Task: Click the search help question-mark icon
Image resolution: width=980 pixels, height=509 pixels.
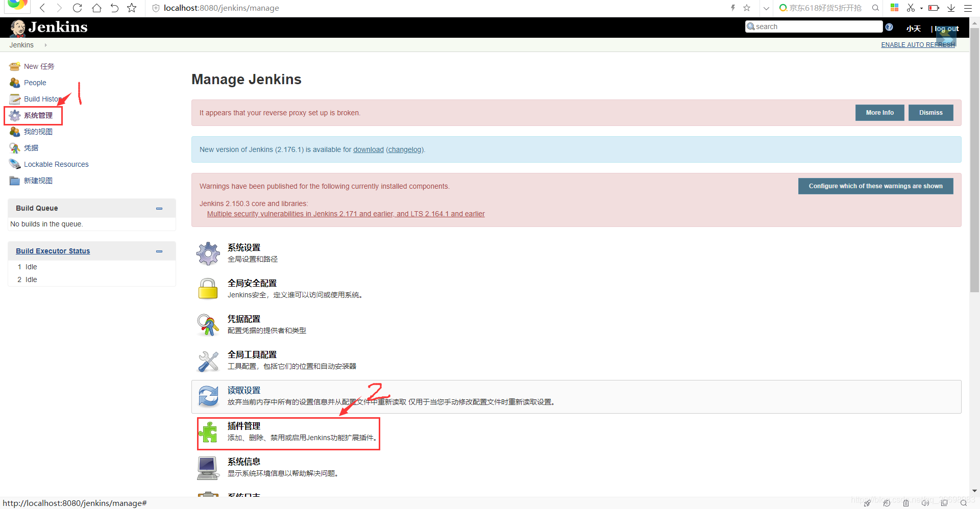Action: coord(889,27)
